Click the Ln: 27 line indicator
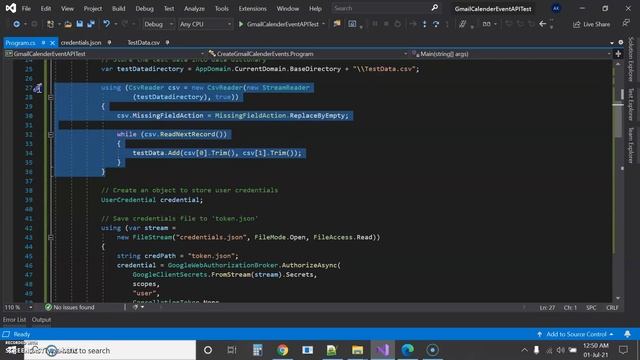This screenshot has width=640, height=360. pyautogui.click(x=547, y=307)
